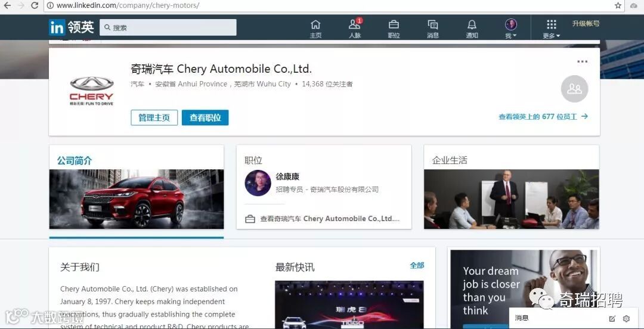The width and height of the screenshot is (644, 329).
Task: Click the browser back arrow
Action: 7,5
